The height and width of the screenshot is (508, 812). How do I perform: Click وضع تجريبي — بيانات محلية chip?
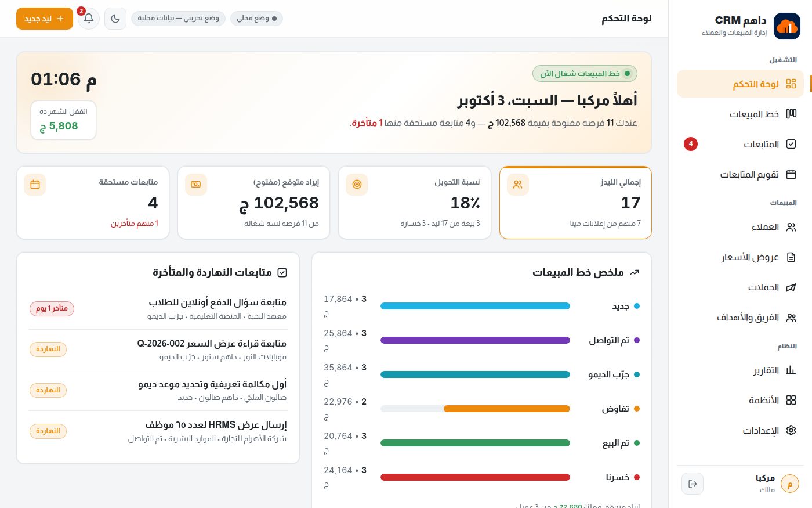[178, 19]
